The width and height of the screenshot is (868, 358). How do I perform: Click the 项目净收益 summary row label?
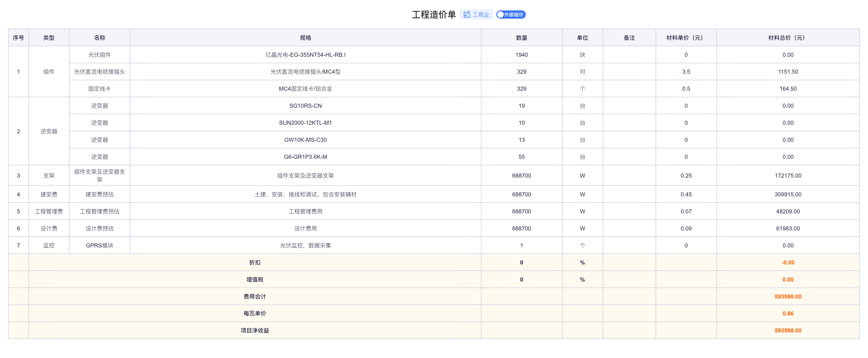[x=255, y=330]
